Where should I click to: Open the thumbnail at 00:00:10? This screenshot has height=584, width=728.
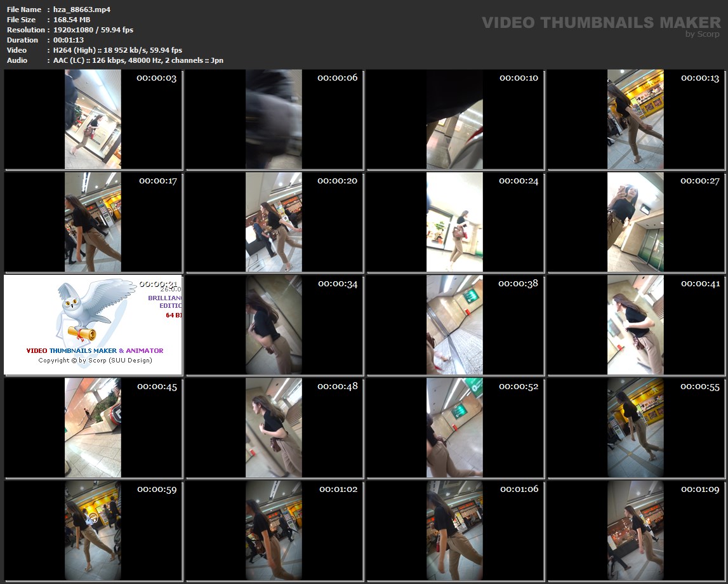pyautogui.click(x=454, y=119)
